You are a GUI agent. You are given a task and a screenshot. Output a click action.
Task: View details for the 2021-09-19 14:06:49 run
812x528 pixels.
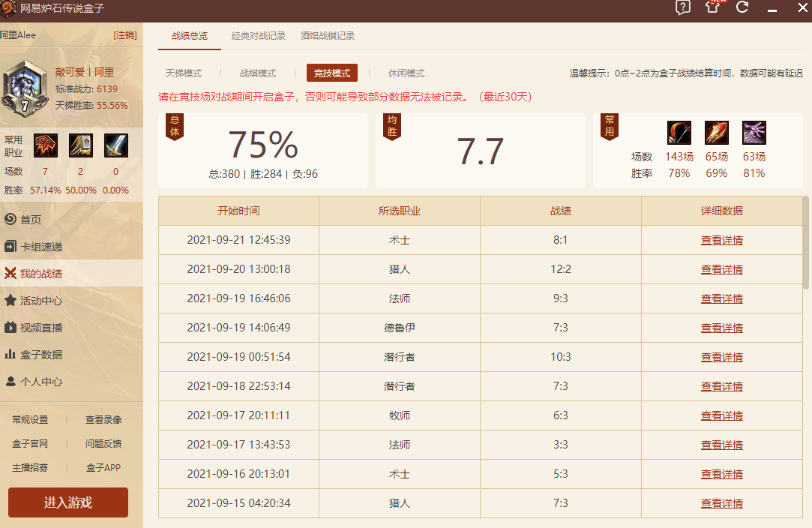tap(722, 328)
